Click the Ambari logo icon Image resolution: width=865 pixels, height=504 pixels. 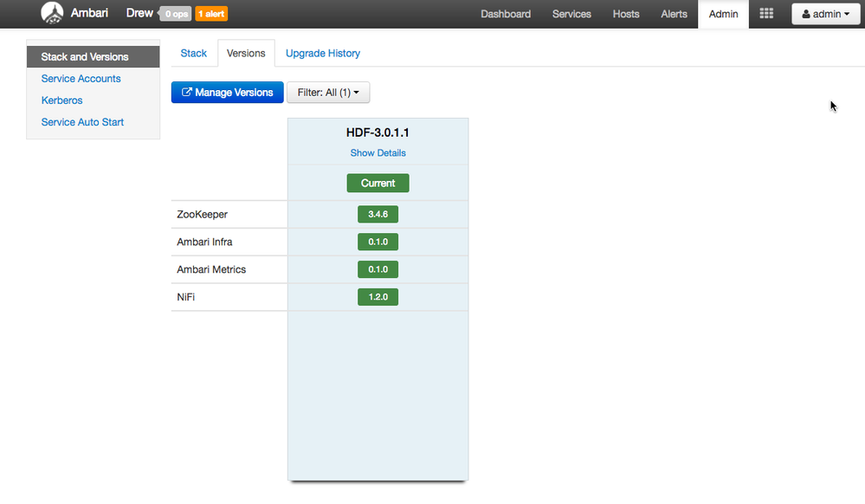click(x=52, y=14)
